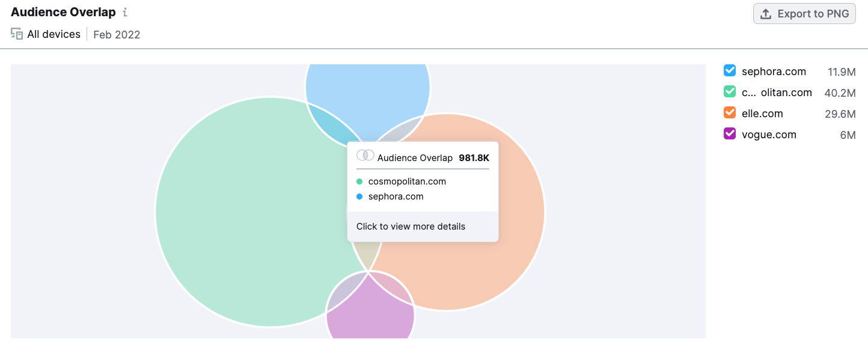The height and width of the screenshot is (351, 868).
Task: Export the chart to PNG
Action: click(804, 14)
